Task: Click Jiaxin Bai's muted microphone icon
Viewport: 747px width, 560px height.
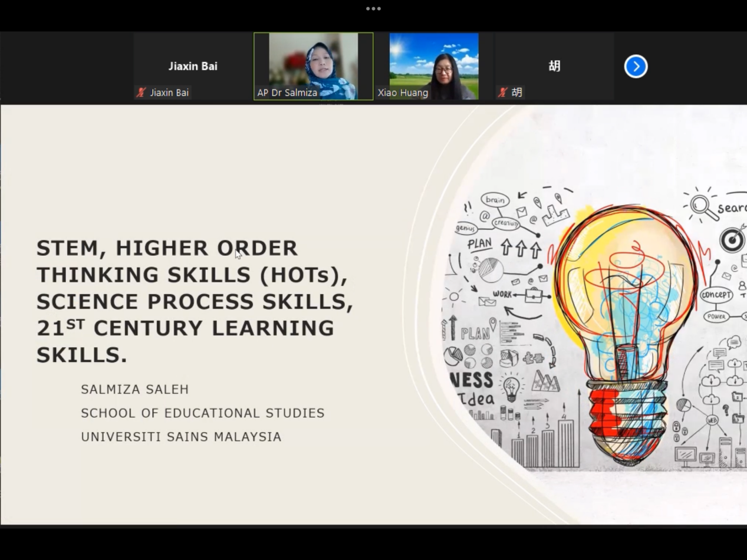Action: (141, 93)
